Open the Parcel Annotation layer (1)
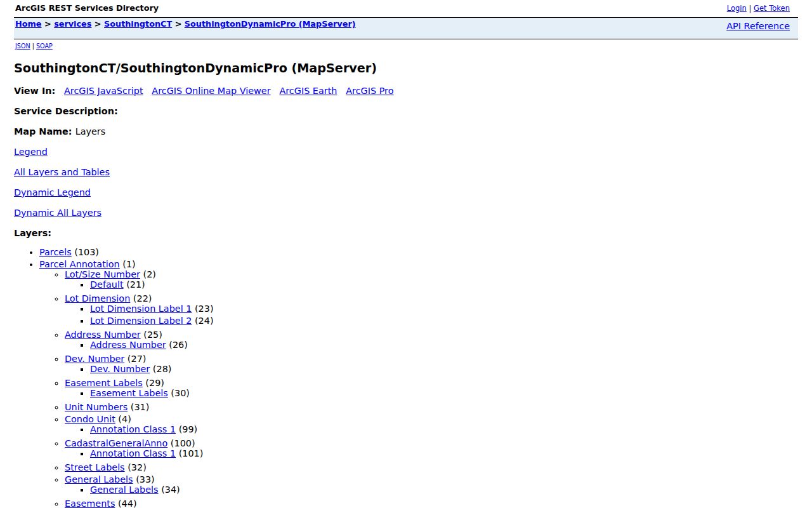 pos(79,264)
